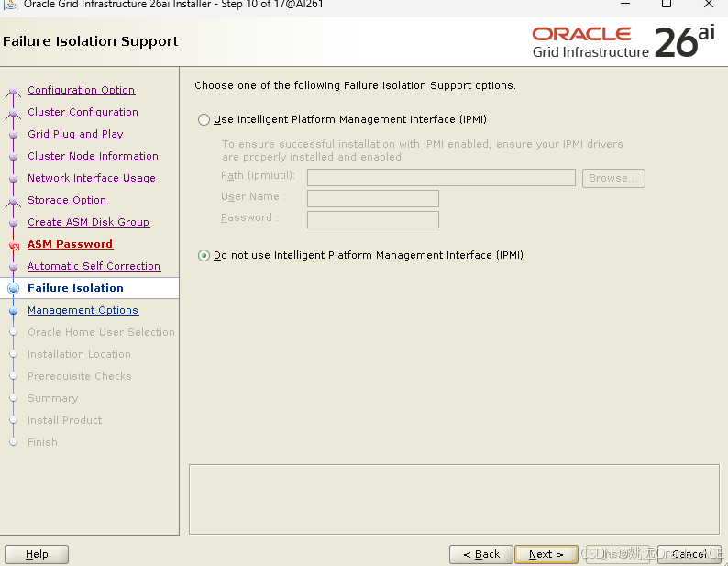The width and height of the screenshot is (728, 566).
Task: Open the Configuration Option step
Action: coord(82,90)
